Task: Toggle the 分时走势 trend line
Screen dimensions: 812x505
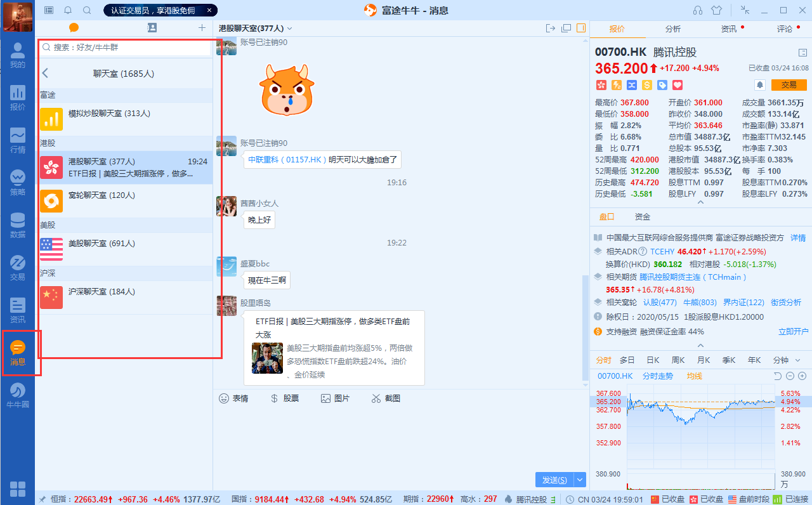Action: coord(658,376)
